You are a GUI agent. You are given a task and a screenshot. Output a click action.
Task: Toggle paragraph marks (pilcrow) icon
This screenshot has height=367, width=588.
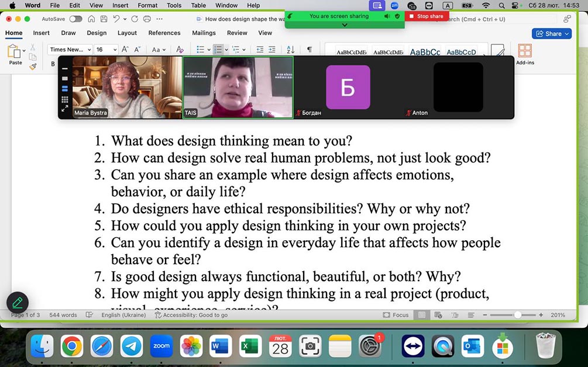click(310, 50)
